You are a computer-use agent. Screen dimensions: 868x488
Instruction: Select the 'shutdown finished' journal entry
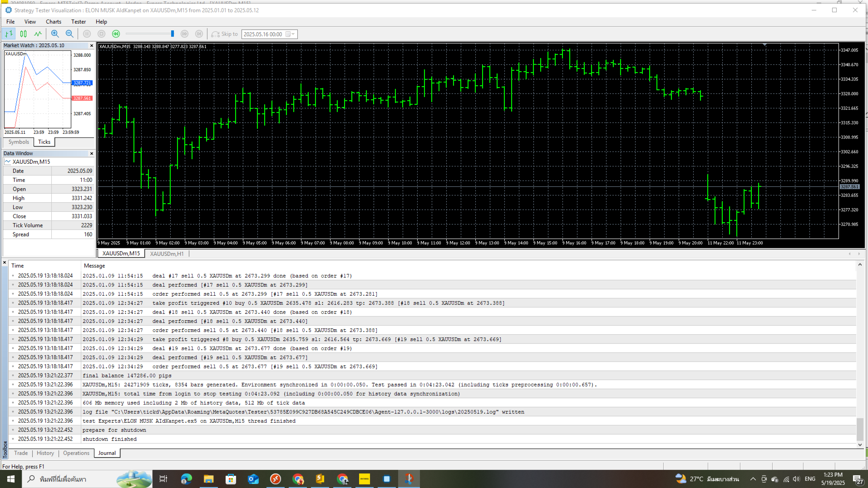[x=432, y=439]
